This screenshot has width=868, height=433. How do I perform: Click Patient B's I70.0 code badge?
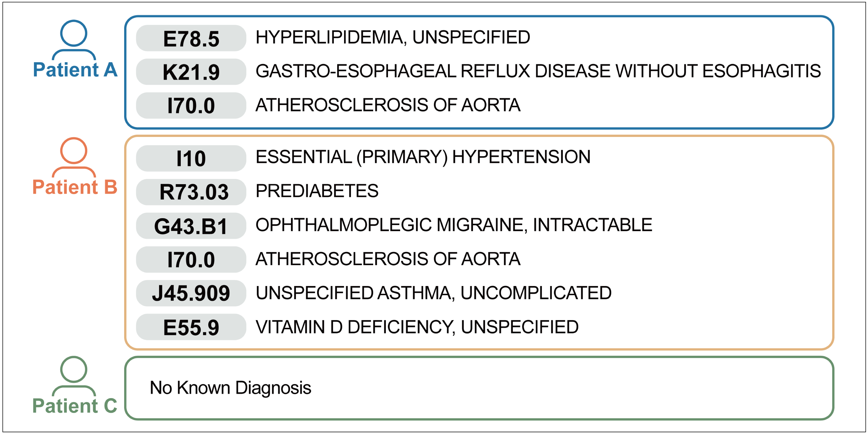191,259
